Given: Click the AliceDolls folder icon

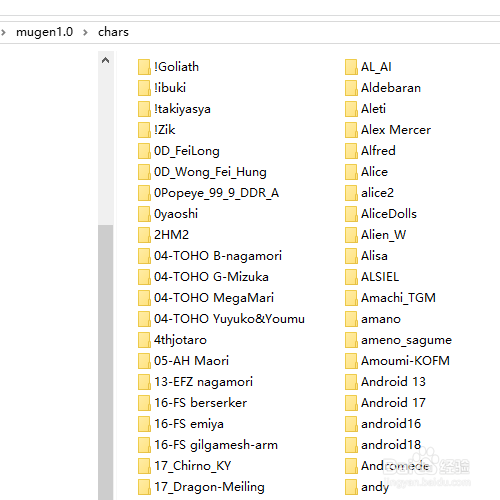Looking at the screenshot, I should tap(351, 214).
